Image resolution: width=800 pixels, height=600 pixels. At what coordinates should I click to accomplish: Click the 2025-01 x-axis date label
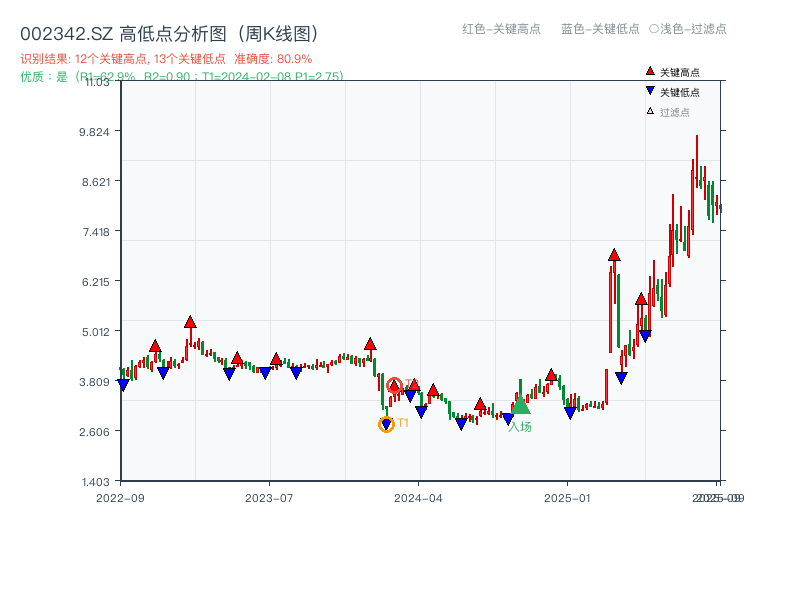(567, 498)
